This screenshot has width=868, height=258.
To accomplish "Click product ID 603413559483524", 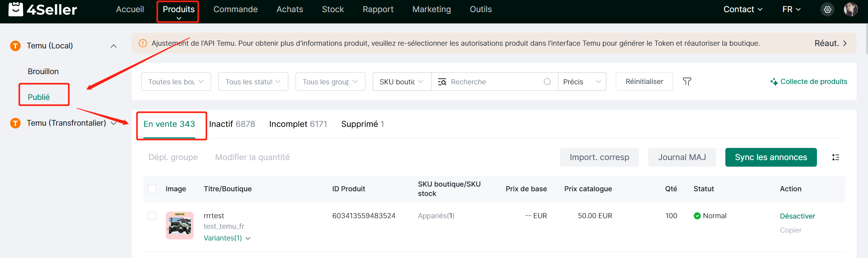I will click(x=364, y=216).
